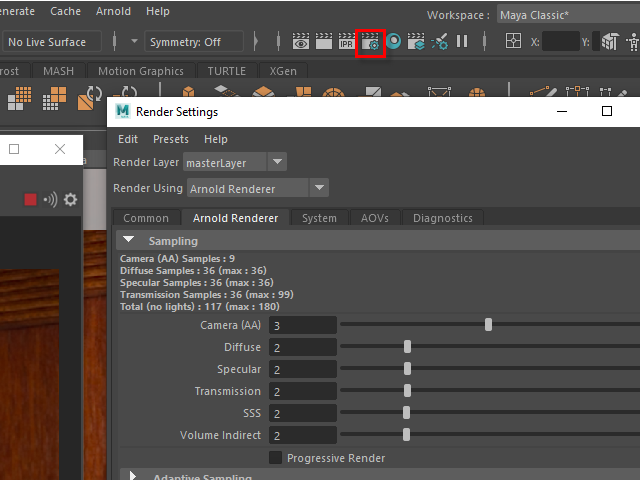
Task: Click the gear settings icon beside record
Action: click(x=70, y=199)
